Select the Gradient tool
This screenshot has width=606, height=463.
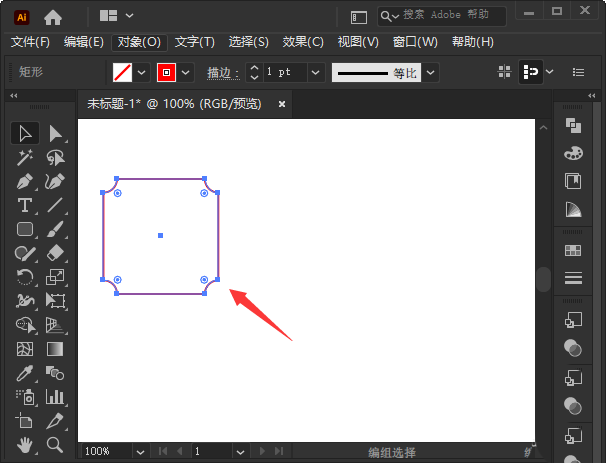click(56, 349)
